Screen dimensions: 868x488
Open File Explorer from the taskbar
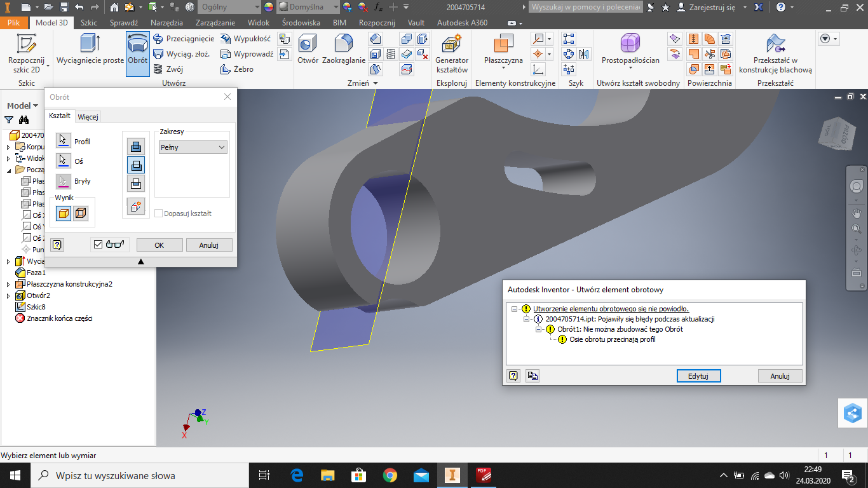pos(328,475)
